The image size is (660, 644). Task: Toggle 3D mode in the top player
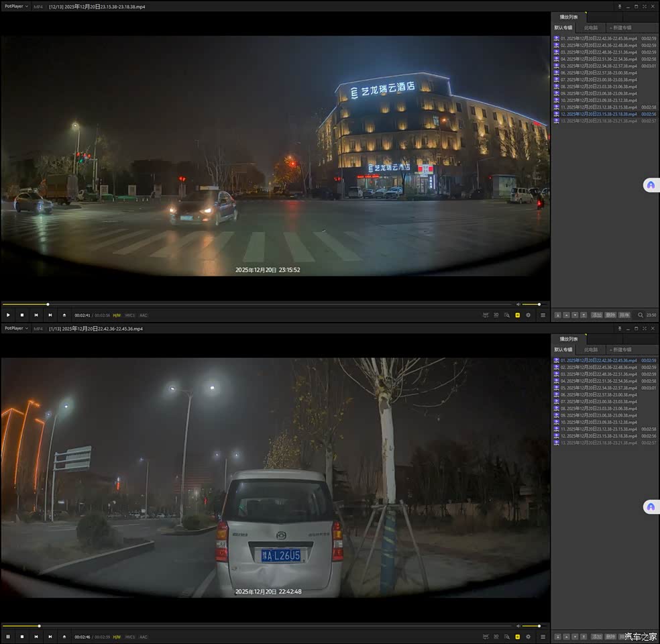click(496, 315)
